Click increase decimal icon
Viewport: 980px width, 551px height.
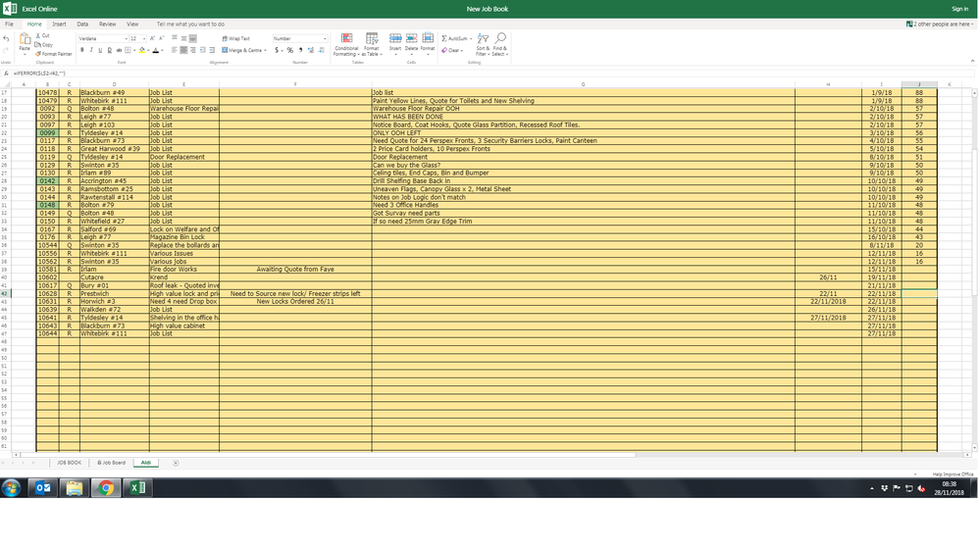point(311,50)
